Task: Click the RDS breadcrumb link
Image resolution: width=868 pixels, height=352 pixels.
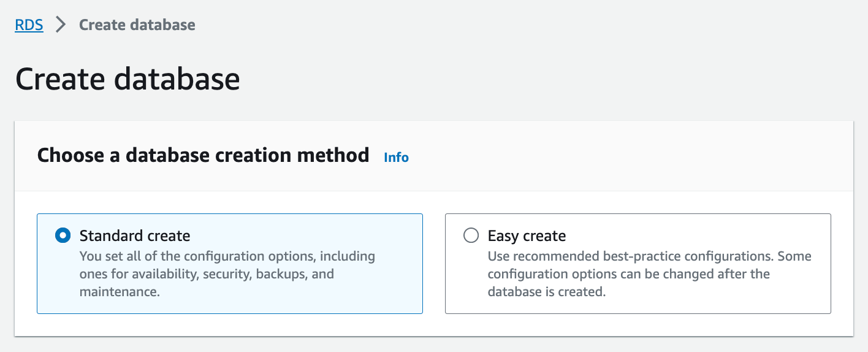Action: click(x=29, y=25)
